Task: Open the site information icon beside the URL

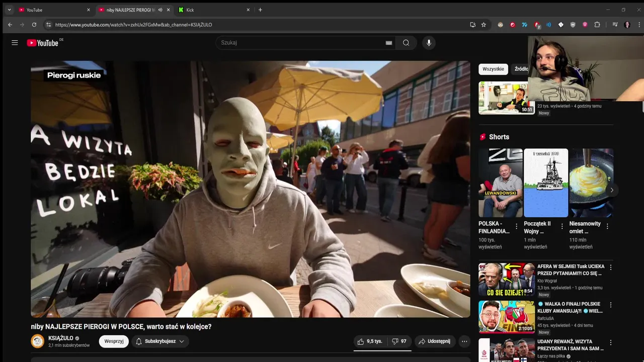Action: [48, 25]
